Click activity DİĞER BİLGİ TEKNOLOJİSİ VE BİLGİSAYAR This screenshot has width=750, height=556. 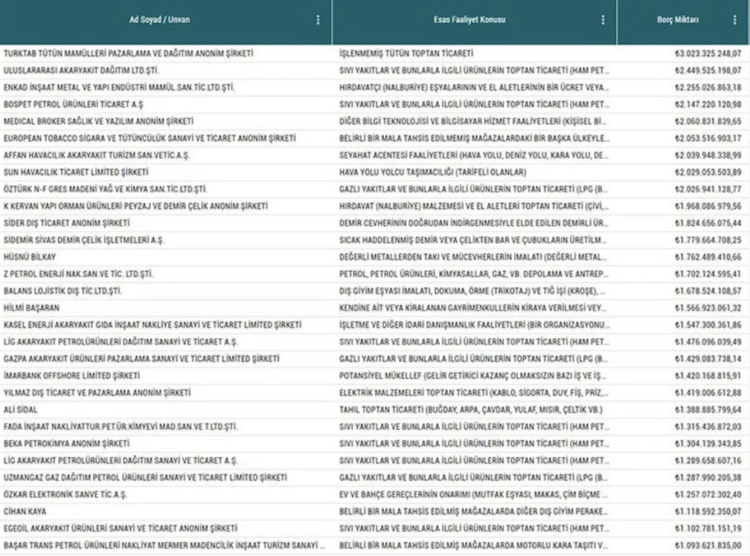[474, 122]
